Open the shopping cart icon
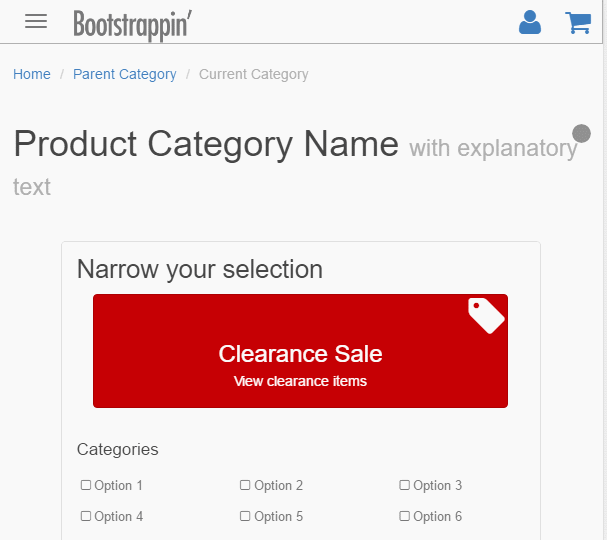The width and height of the screenshot is (607, 540). pyautogui.click(x=578, y=22)
